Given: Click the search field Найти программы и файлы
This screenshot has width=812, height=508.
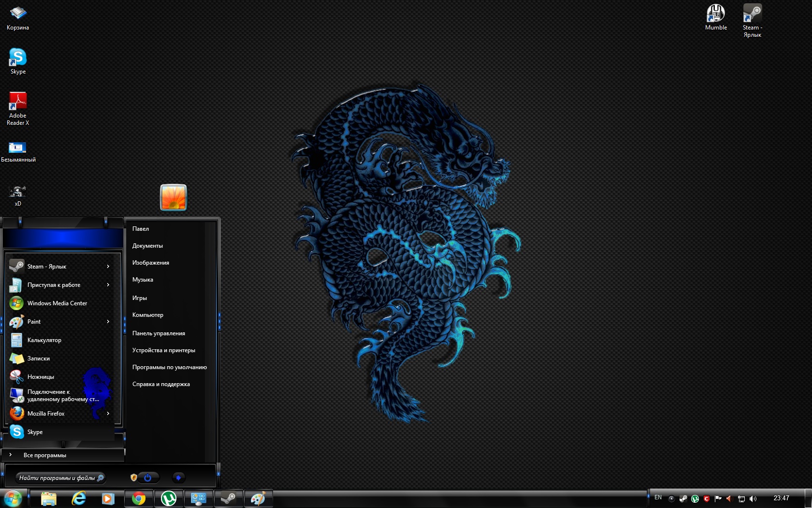Looking at the screenshot, I should [x=60, y=478].
